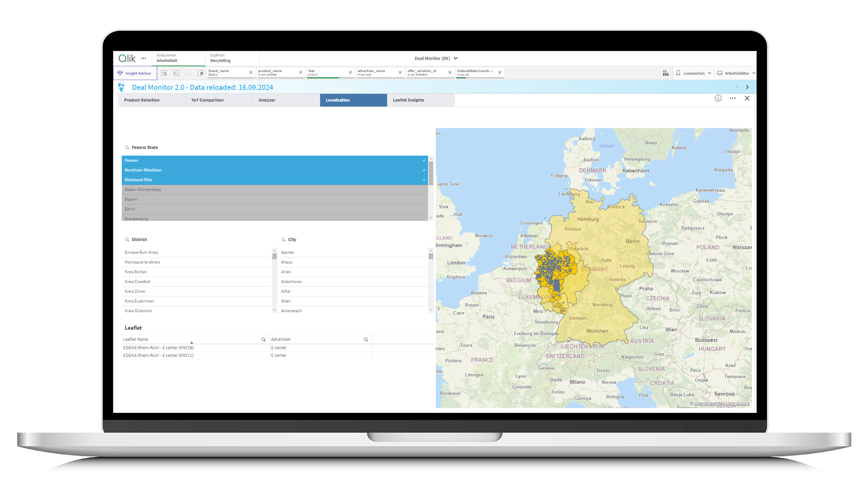Select Berlin in Federal State list
Screen dimensions: 868x488
[275, 209]
